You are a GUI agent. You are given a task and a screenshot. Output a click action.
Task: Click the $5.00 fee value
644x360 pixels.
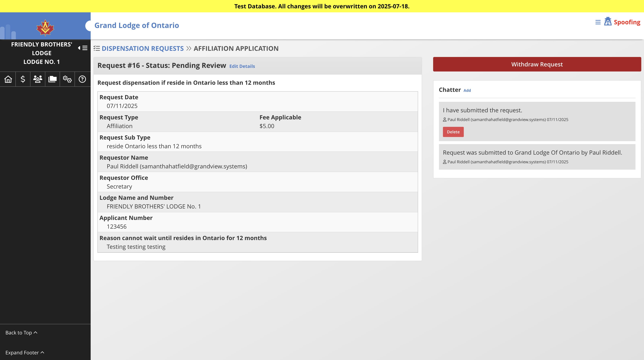pos(267,126)
